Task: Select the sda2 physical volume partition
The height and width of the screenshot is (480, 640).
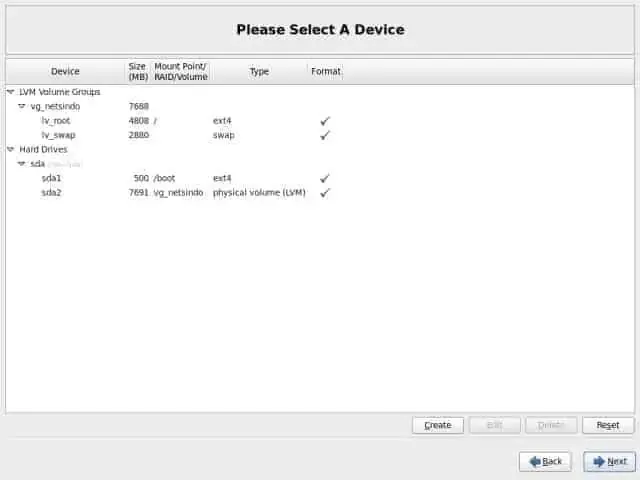Action: tap(52, 192)
